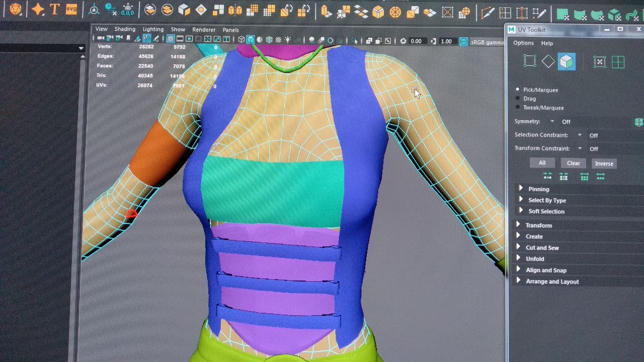644x362 pixels.
Task: Open the Show panel menu
Action: (x=178, y=30)
